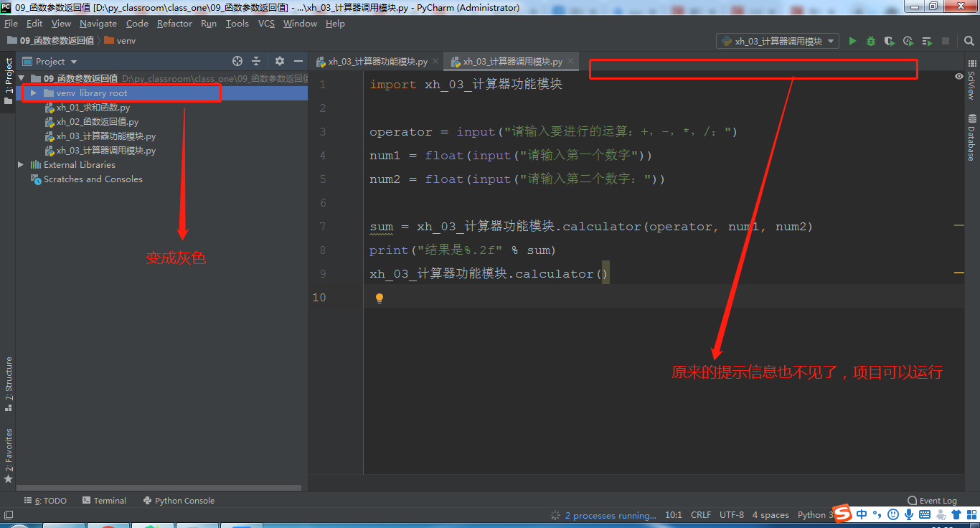Open the Profiler run icon

pyautogui.click(x=907, y=41)
